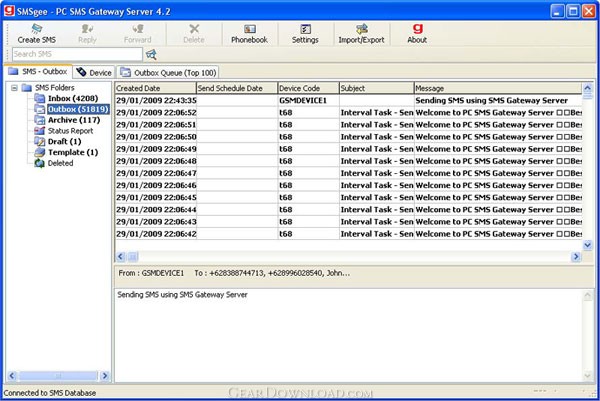The width and height of the screenshot is (600, 401).
Task: Click the Forward toolbar icon
Action: 137,33
